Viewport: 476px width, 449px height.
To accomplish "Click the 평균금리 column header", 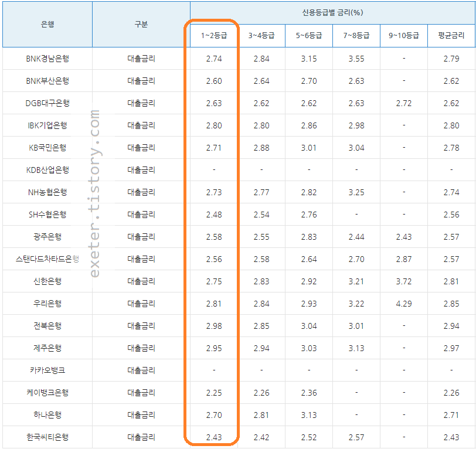I will [451, 36].
